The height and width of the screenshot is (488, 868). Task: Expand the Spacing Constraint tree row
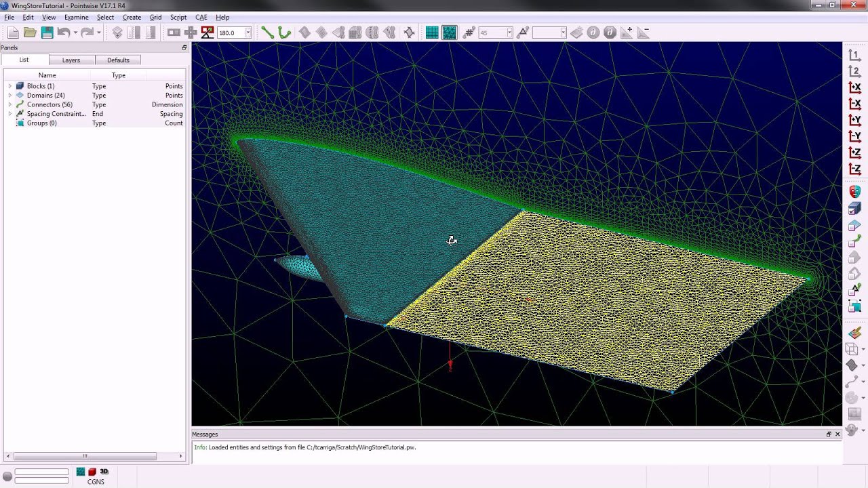pos(9,114)
